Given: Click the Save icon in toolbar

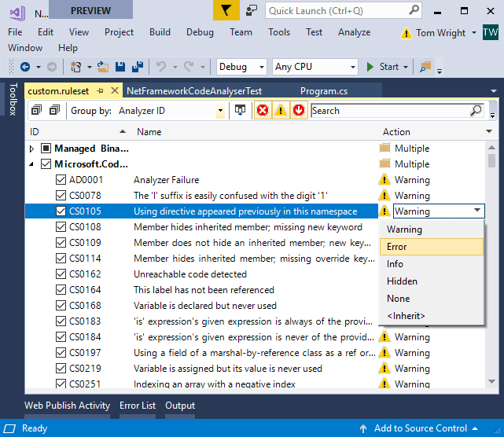Looking at the screenshot, I should pos(120,67).
